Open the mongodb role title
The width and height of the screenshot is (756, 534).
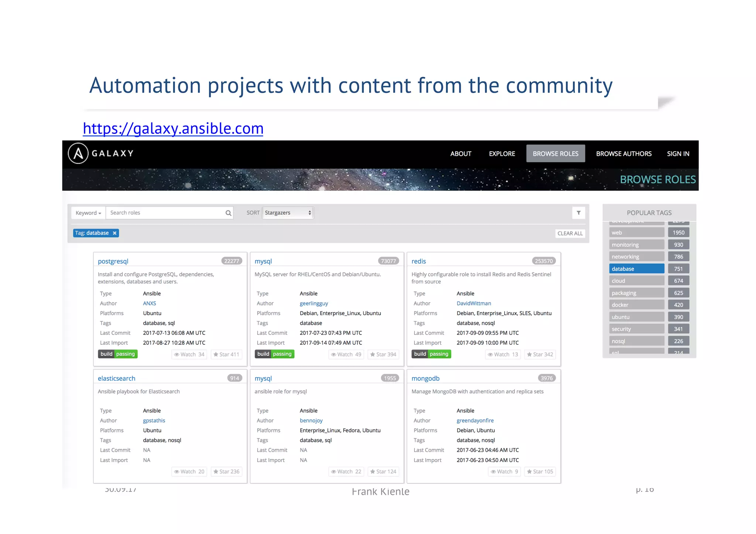pyautogui.click(x=426, y=378)
